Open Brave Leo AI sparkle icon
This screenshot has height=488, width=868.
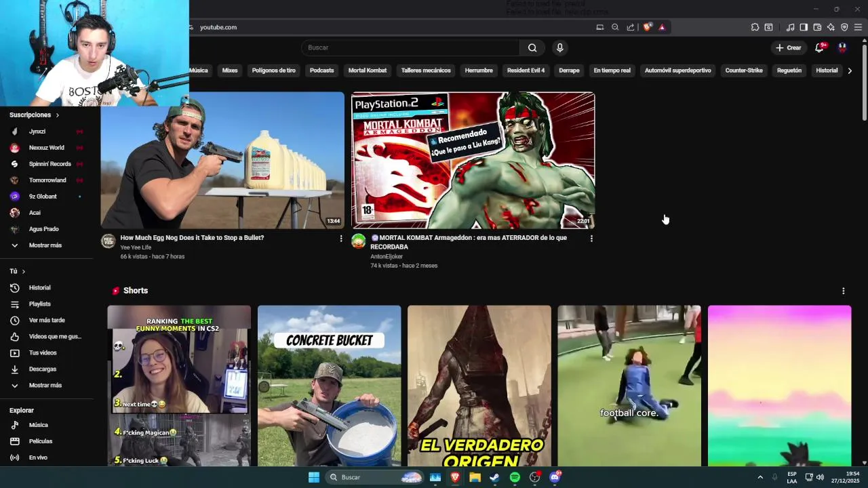(x=831, y=27)
